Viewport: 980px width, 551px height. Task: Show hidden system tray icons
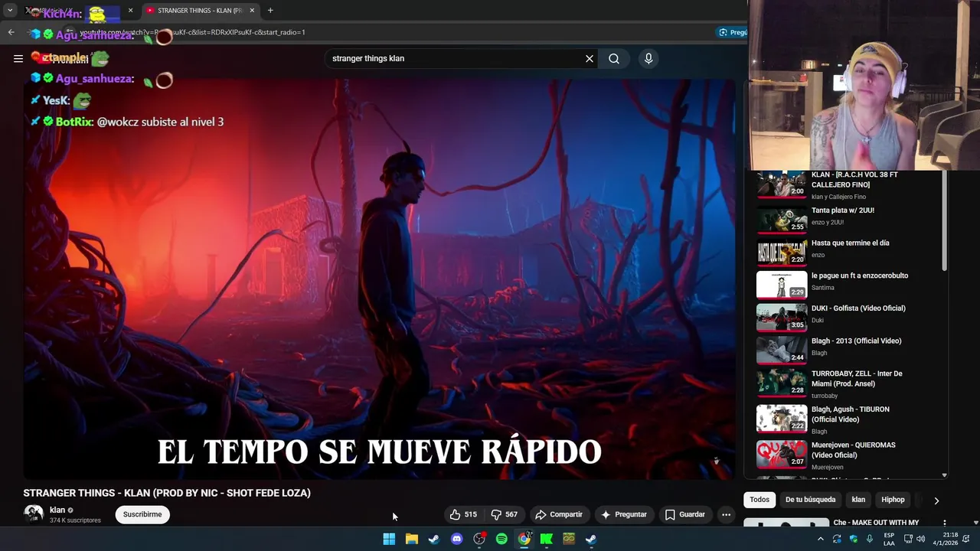point(821,539)
